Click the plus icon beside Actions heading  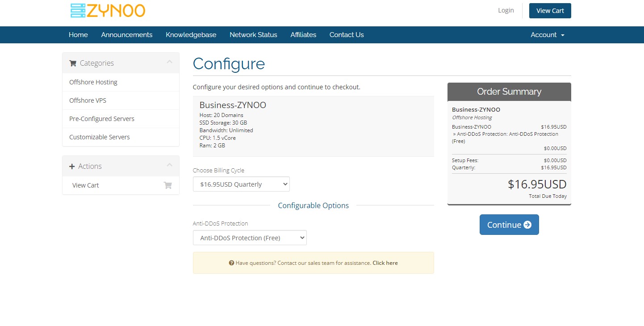point(72,167)
